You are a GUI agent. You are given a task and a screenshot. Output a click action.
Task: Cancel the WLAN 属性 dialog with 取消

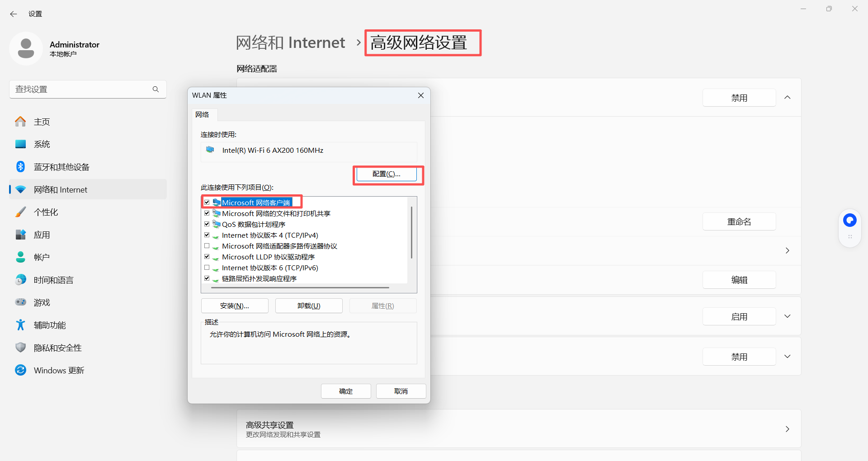[x=401, y=391]
